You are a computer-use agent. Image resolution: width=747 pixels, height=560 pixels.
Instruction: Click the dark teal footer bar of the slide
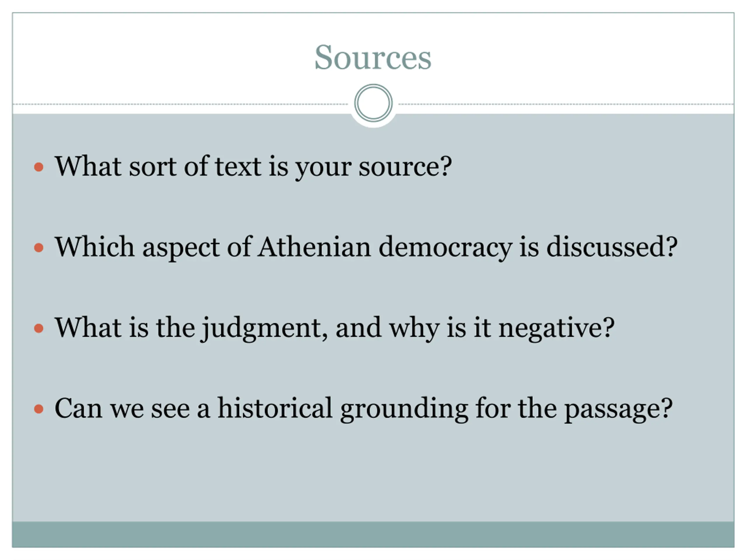click(x=373, y=534)
